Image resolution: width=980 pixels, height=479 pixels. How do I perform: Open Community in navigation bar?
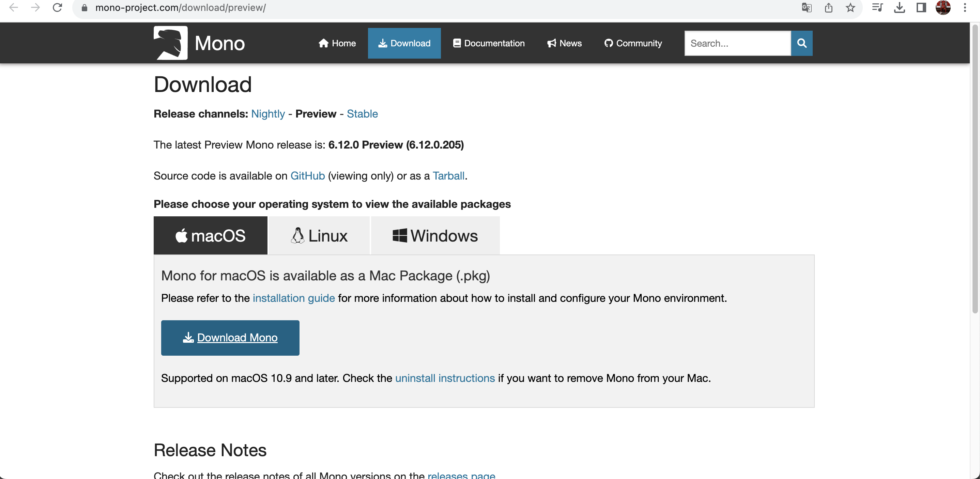pos(633,43)
